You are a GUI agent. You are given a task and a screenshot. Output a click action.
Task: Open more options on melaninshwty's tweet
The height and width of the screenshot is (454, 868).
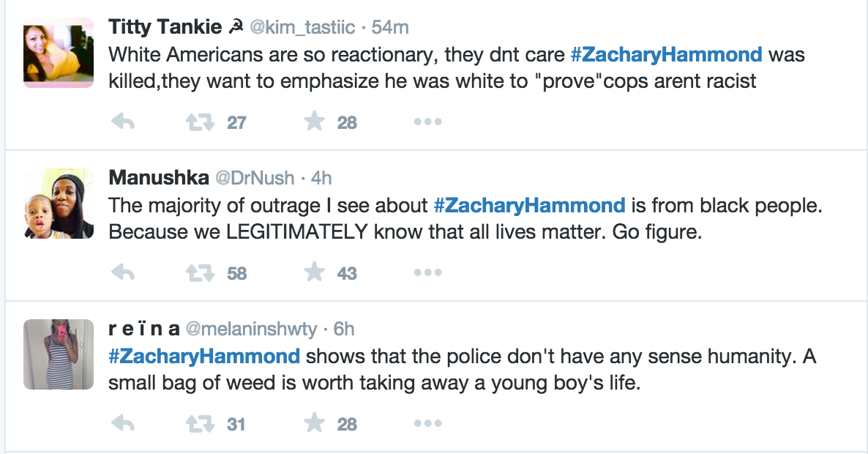pos(427,423)
